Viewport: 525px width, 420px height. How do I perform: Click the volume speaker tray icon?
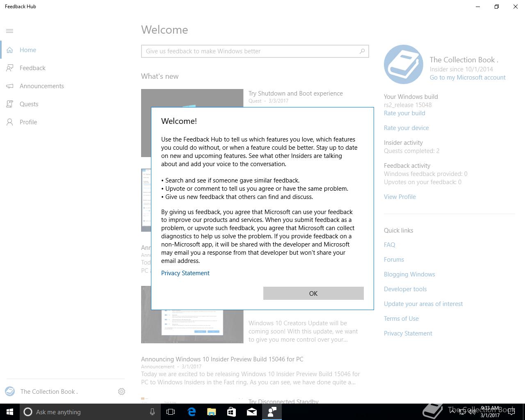pos(472,412)
